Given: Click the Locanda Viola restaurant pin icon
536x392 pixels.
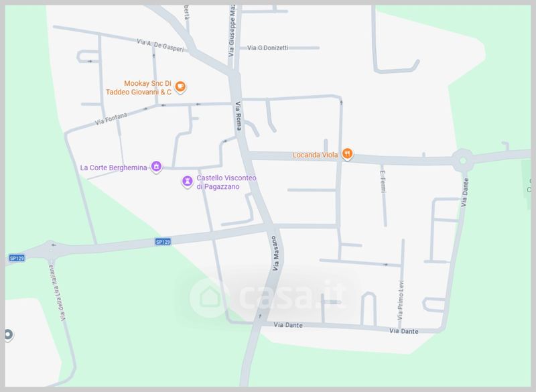Looking at the screenshot, I should tap(347, 154).
